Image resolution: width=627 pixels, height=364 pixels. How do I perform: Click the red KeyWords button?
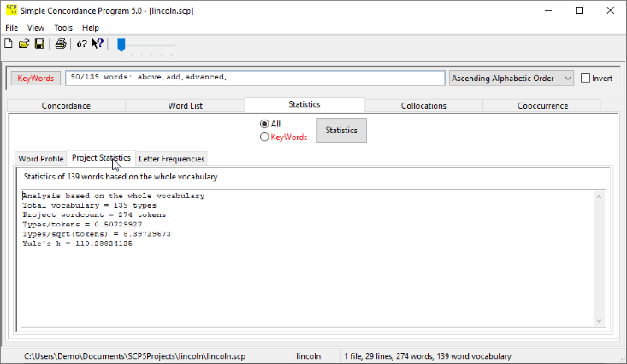[x=36, y=79]
